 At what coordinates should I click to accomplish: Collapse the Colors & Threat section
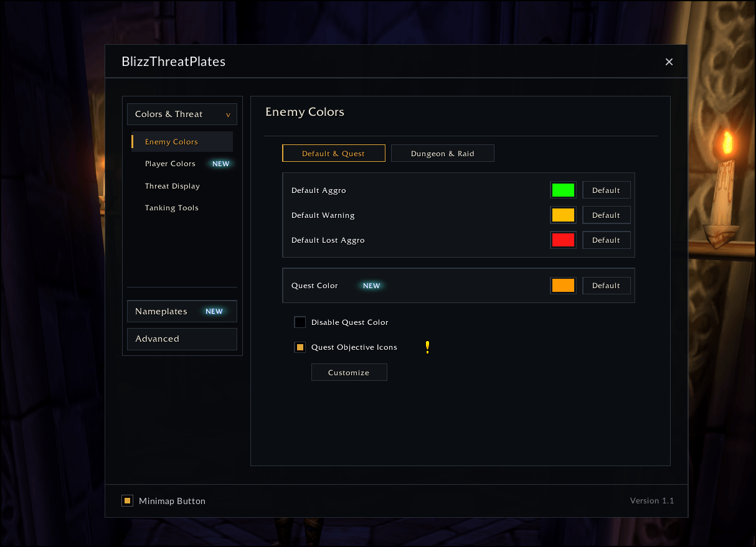[182, 114]
